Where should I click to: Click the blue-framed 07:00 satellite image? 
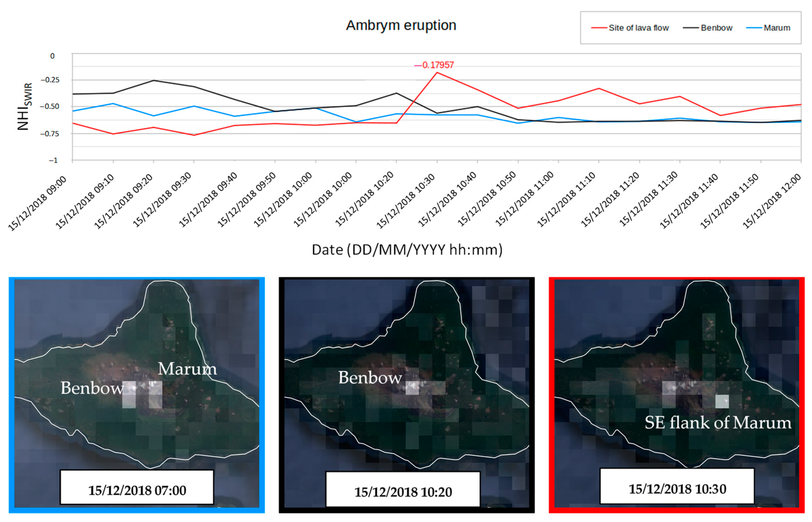click(137, 339)
